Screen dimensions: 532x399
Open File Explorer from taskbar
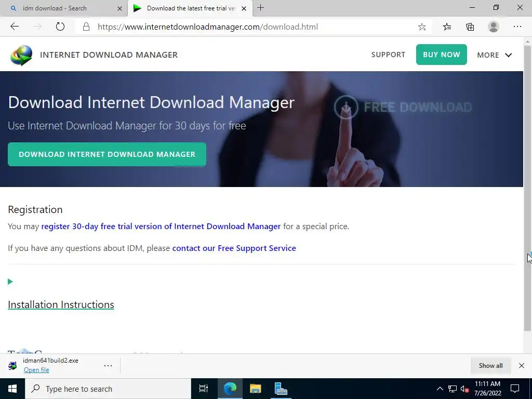coord(255,389)
